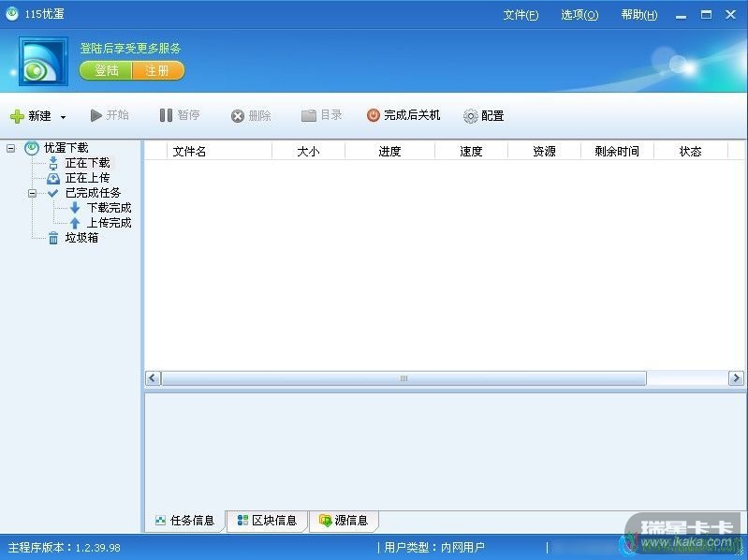748x560 pixels.
Task: Click the 开始 start play icon
Action: pos(95,115)
